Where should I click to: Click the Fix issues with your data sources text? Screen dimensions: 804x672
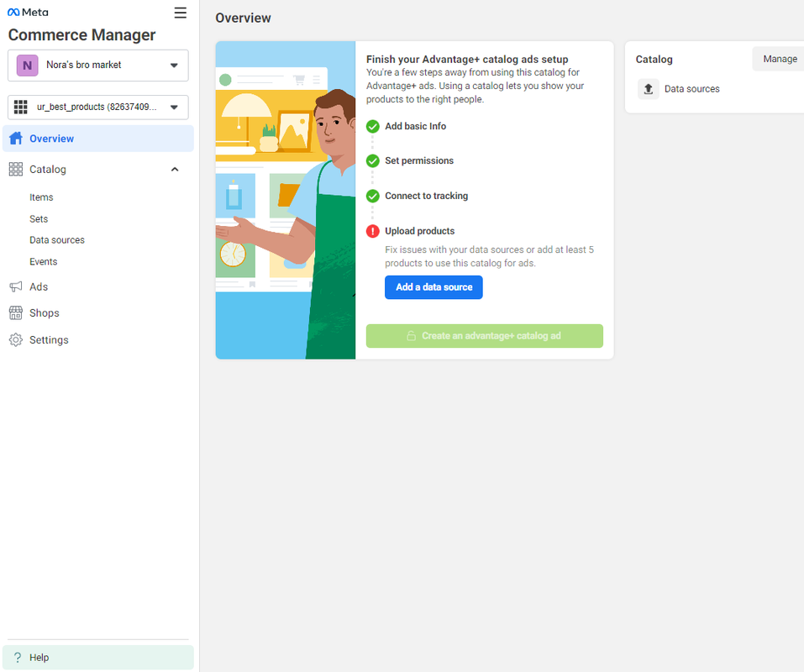point(489,256)
